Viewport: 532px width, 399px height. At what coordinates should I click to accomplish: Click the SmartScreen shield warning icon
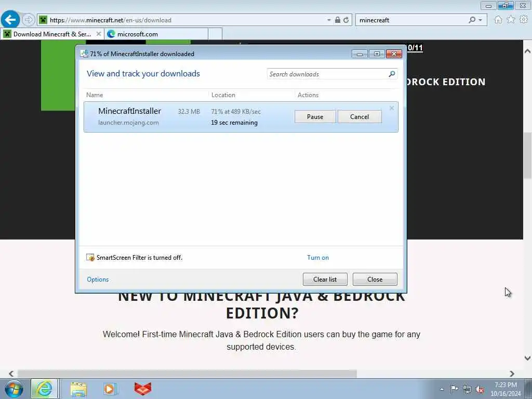(90, 258)
